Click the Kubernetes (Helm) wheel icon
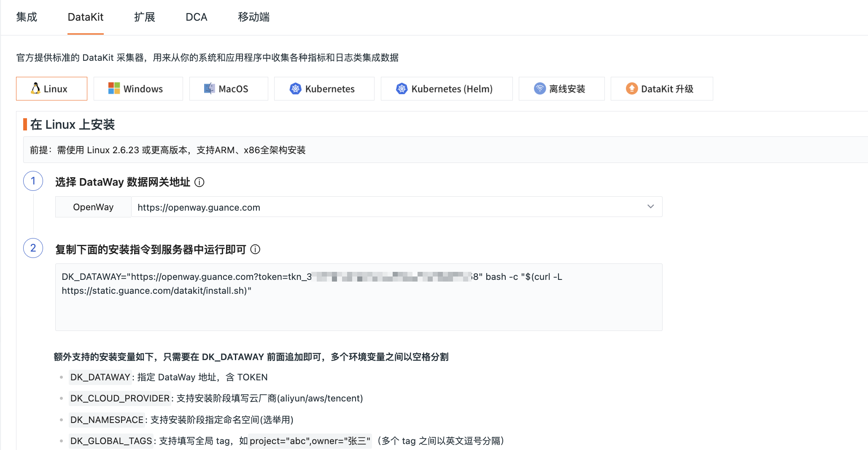This screenshot has width=868, height=450. (402, 89)
